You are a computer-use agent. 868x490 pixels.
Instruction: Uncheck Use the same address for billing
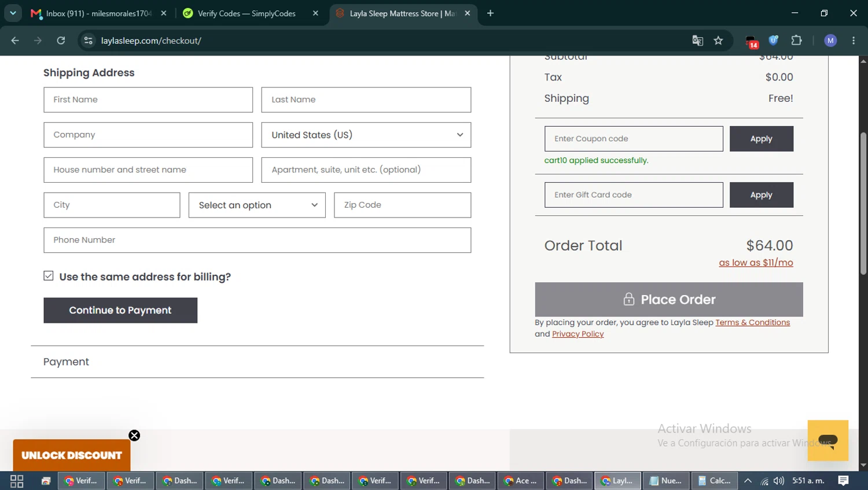point(49,276)
